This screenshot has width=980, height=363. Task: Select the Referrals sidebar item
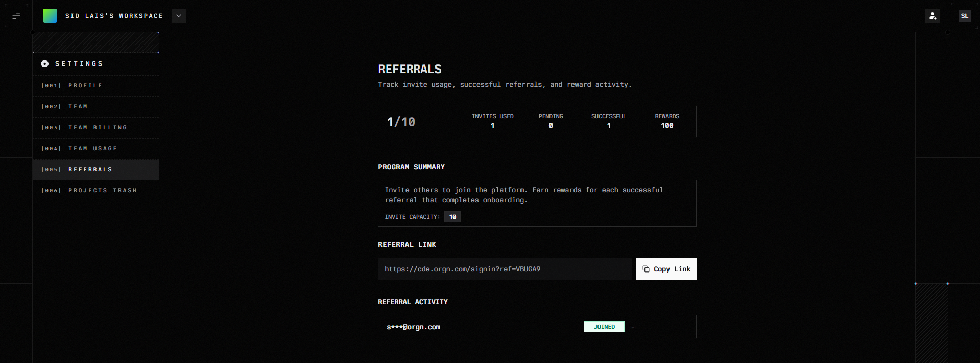pos(90,170)
